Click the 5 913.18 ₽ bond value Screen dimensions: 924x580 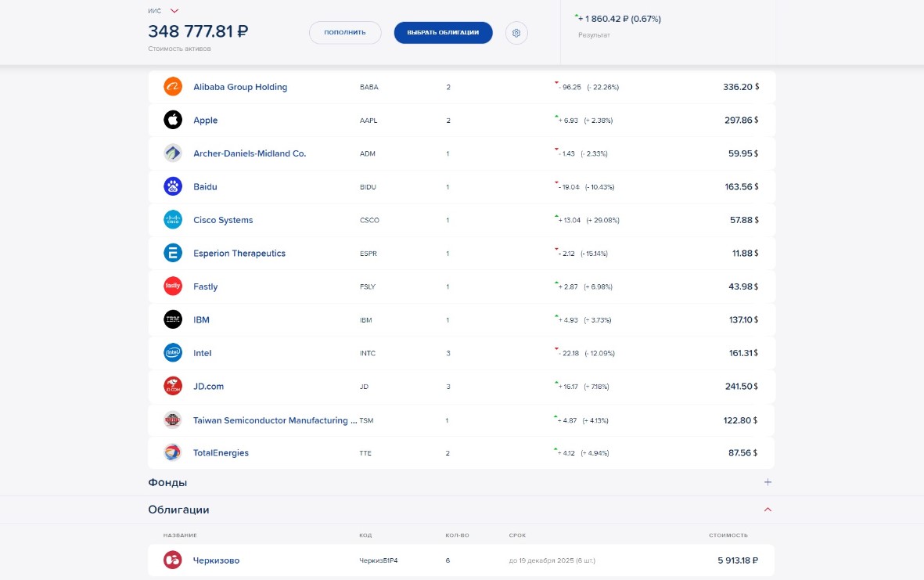738,560
